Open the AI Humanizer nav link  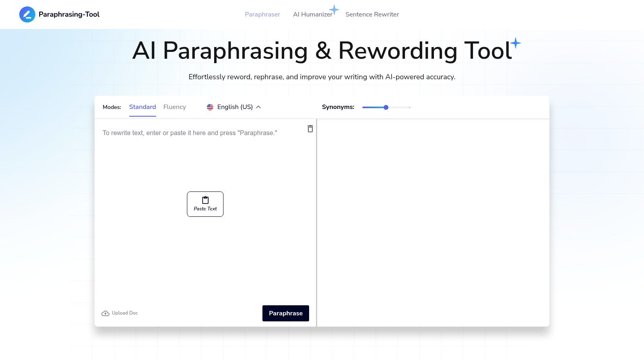(313, 14)
